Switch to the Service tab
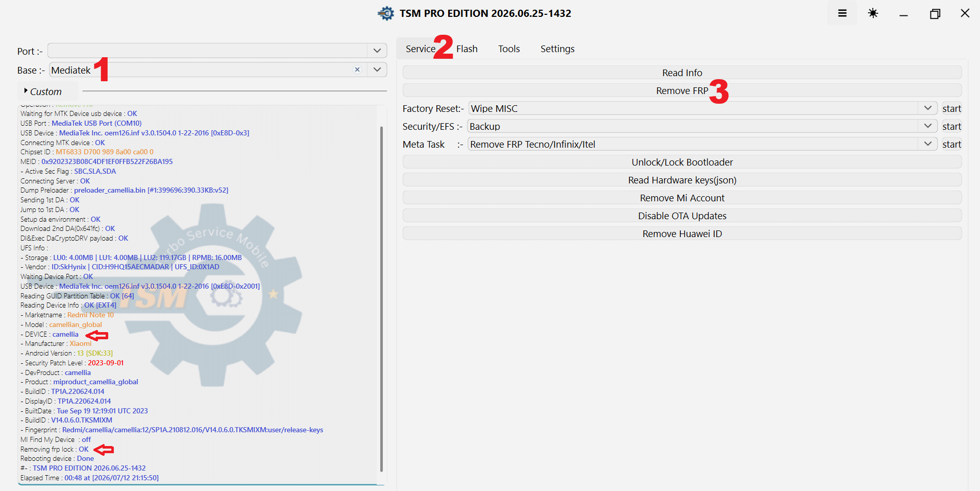 [x=421, y=49]
